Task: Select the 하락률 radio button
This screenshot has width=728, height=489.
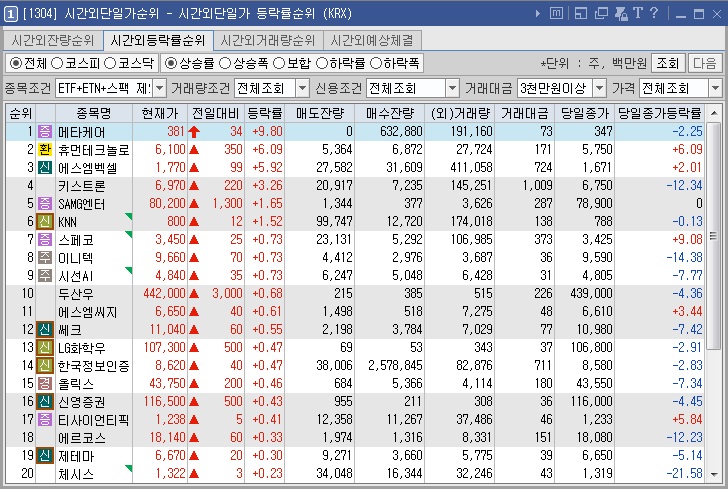Action: (322, 63)
